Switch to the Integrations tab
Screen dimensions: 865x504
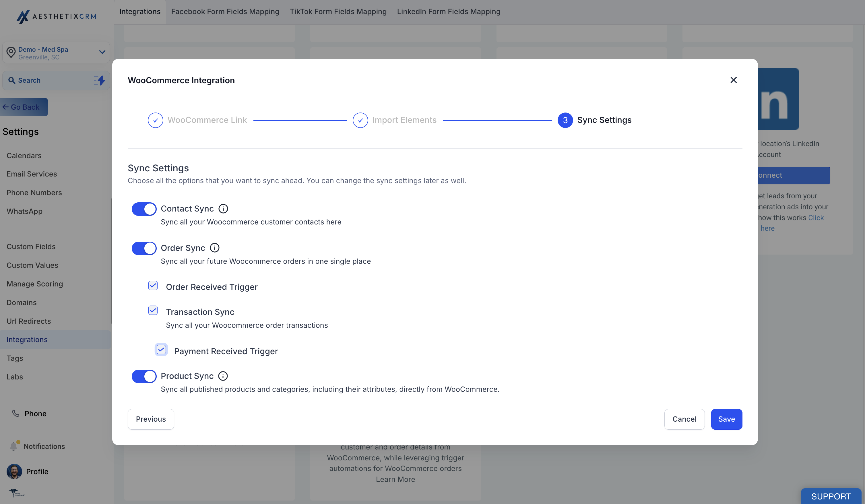[140, 12]
